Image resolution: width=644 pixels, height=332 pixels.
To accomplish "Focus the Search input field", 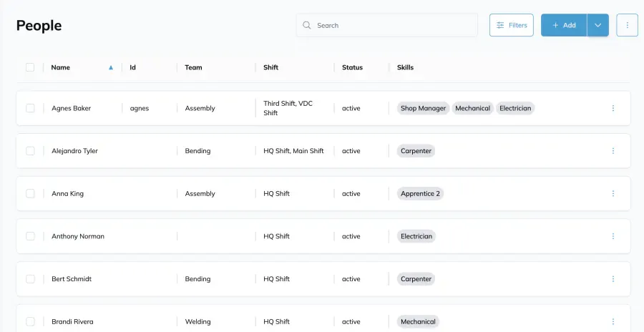I will [x=387, y=25].
